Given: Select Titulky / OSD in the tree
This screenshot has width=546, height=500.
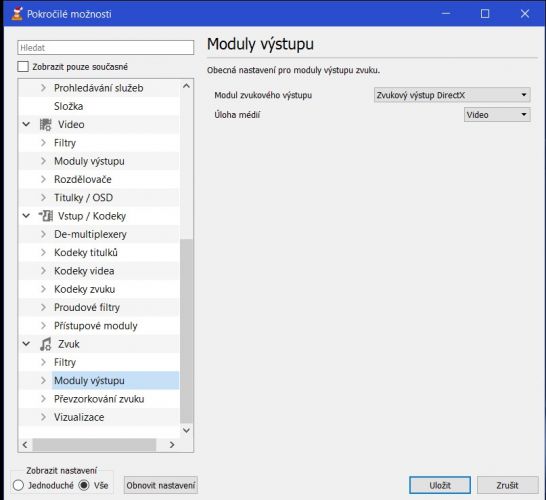Looking at the screenshot, I should pyautogui.click(x=84, y=197).
